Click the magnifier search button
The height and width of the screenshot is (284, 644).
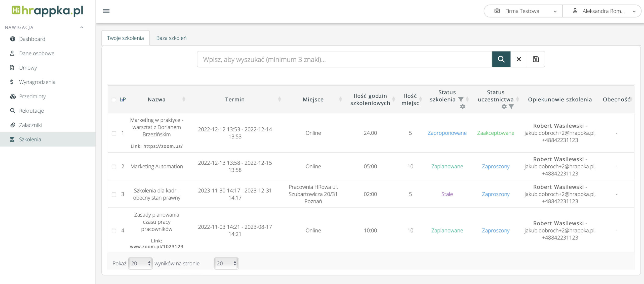click(501, 59)
